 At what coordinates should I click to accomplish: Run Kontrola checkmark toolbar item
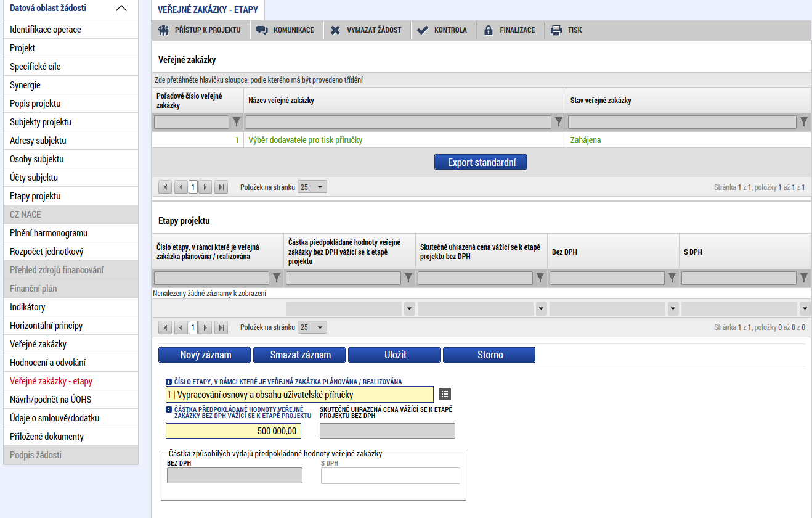coord(444,30)
